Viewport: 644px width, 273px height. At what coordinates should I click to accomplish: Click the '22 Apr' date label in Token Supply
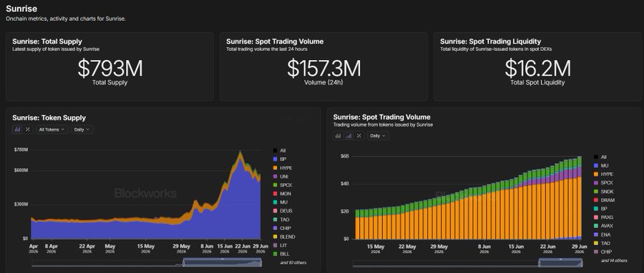87,247
